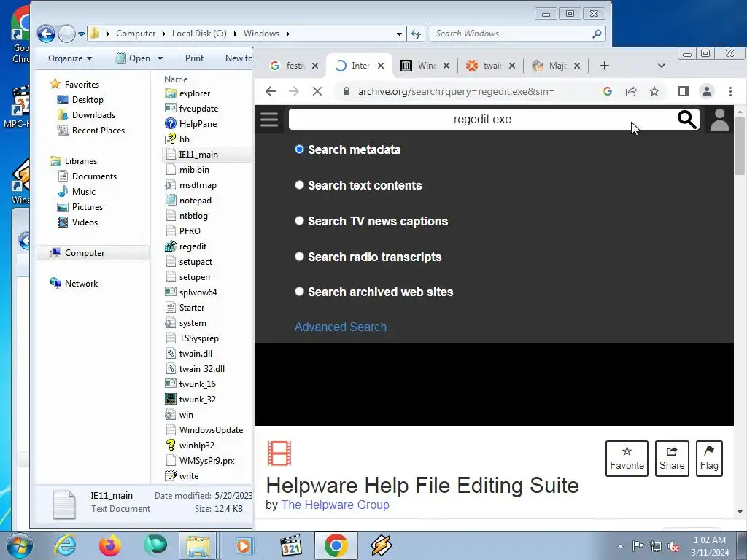
Task: Click the scroll-down arrow on the page scrollbar
Action: tap(740, 512)
